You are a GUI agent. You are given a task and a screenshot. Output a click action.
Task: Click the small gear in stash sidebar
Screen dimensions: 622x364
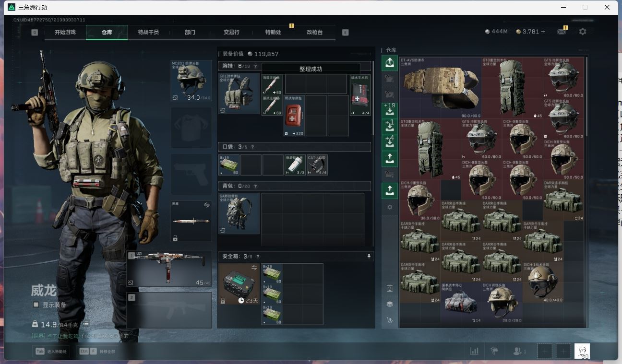point(390,207)
